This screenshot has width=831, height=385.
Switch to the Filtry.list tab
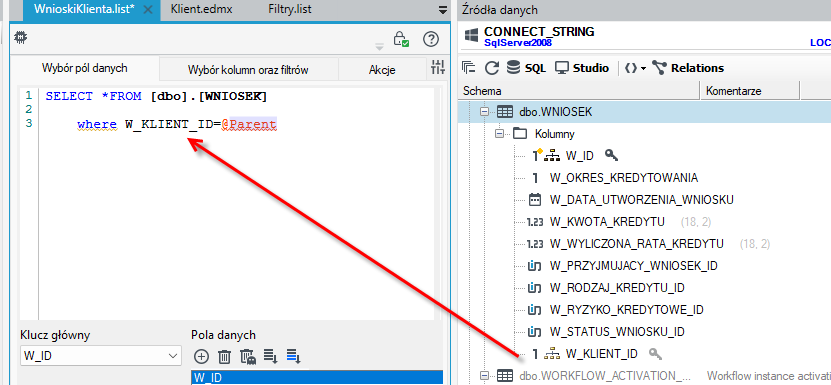point(290,9)
